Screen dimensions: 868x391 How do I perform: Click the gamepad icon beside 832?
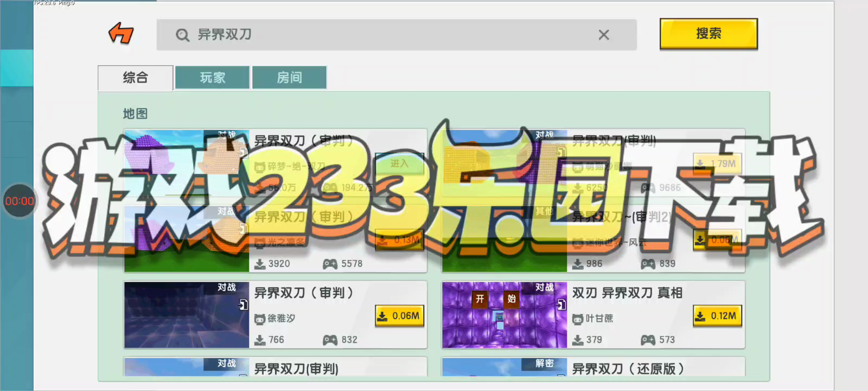point(330,340)
